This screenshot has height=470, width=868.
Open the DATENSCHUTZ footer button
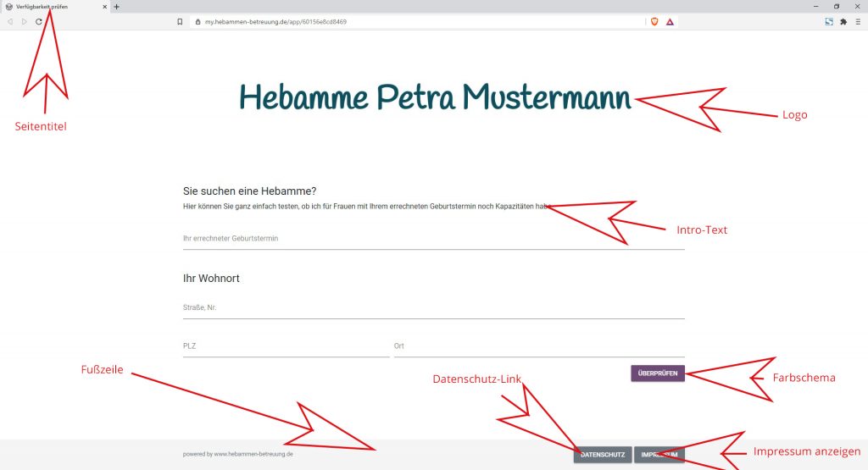click(x=602, y=455)
